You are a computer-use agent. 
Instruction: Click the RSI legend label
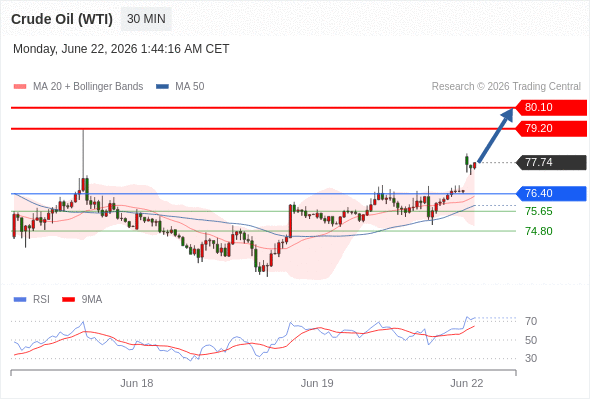[x=41, y=300]
